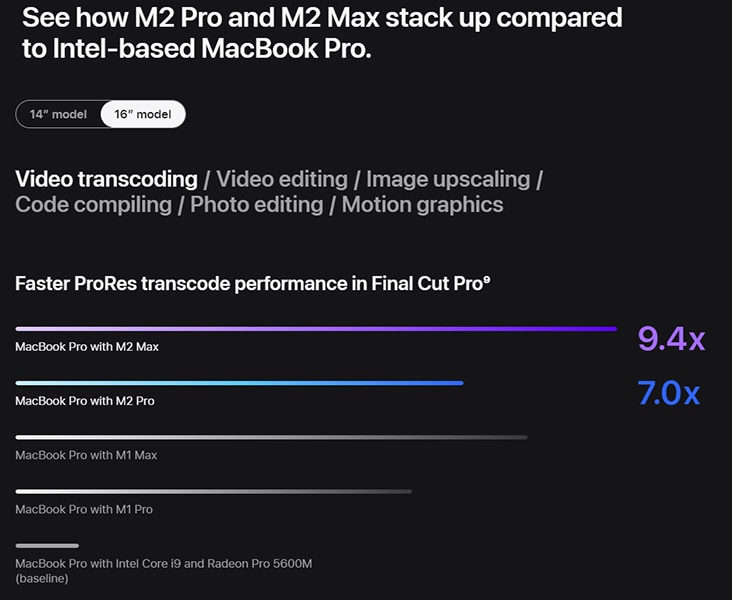The width and height of the screenshot is (732, 600).
Task: Click the purple M2 Max performance bar
Action: 316,328
